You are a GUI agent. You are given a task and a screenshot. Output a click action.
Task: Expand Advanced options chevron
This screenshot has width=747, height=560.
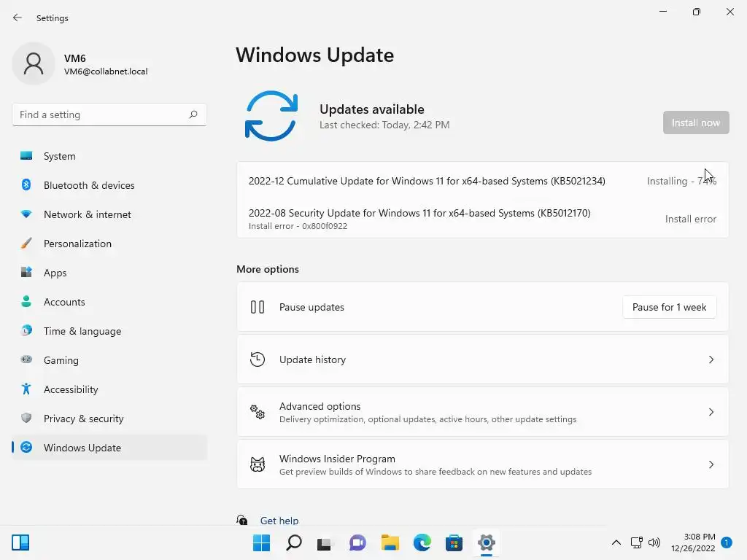pos(711,412)
